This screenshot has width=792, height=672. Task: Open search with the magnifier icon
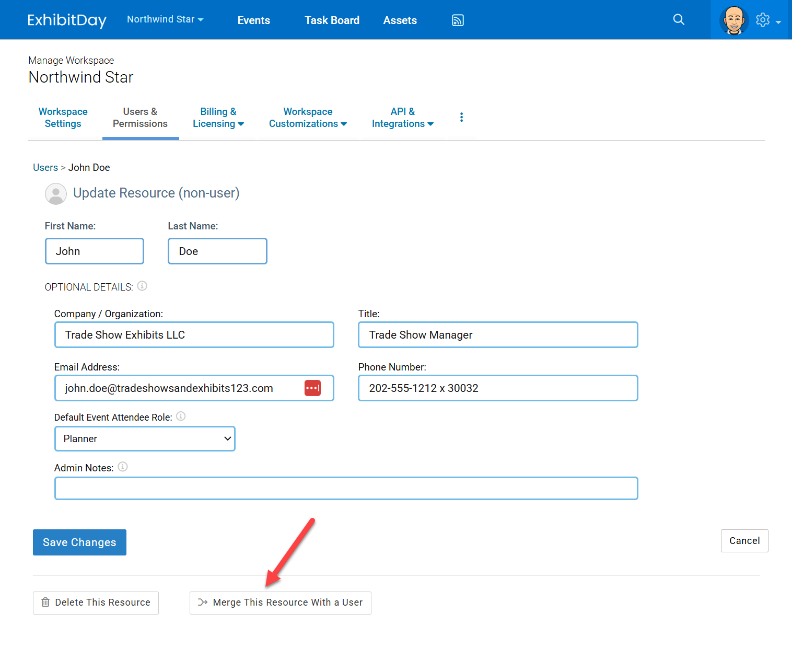click(679, 20)
